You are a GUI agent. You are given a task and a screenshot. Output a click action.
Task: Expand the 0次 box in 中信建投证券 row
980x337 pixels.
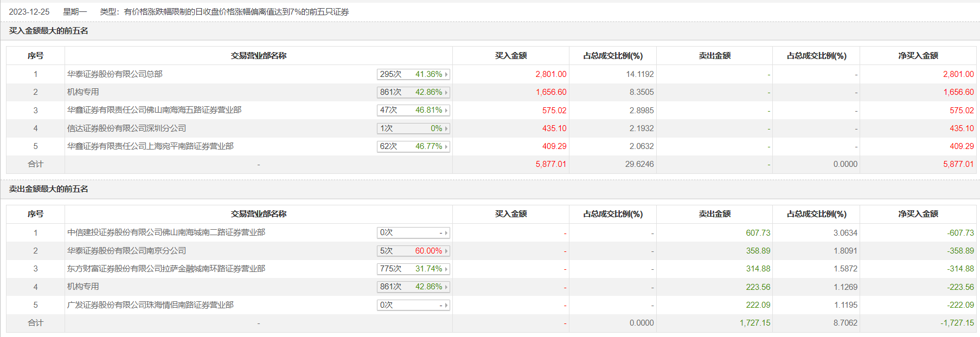click(413, 233)
